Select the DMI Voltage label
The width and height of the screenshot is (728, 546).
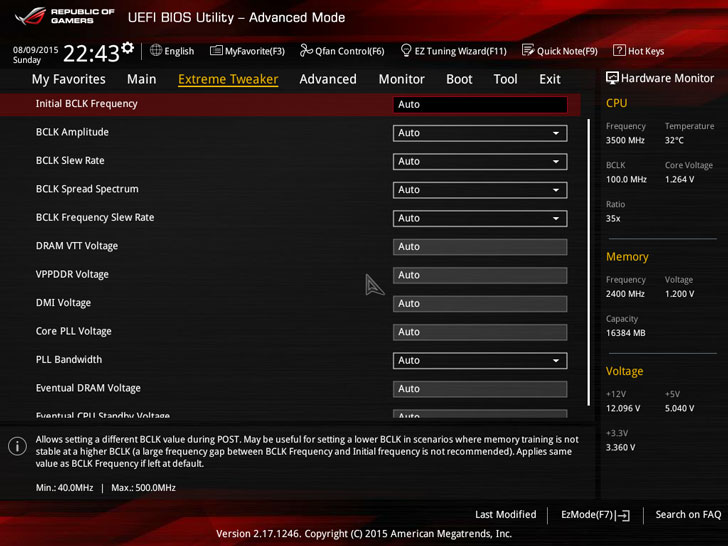(63, 303)
